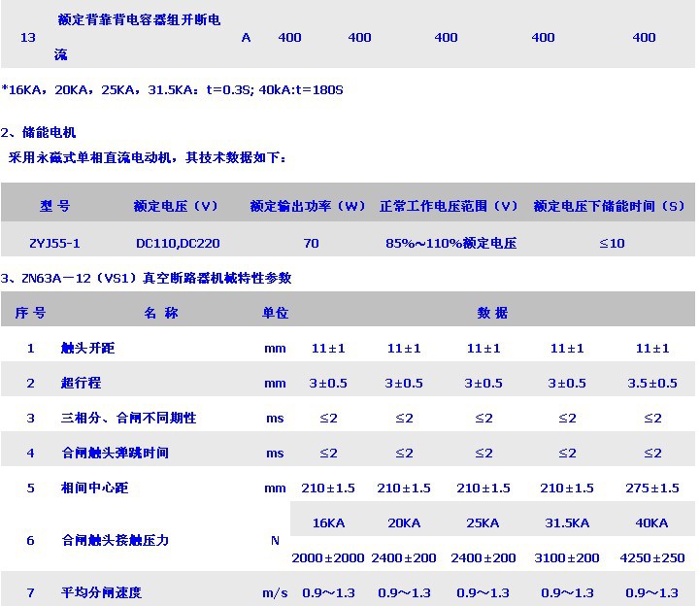Select the 额定输出功率（W） column header
This screenshot has height=606, width=700.
[308, 206]
